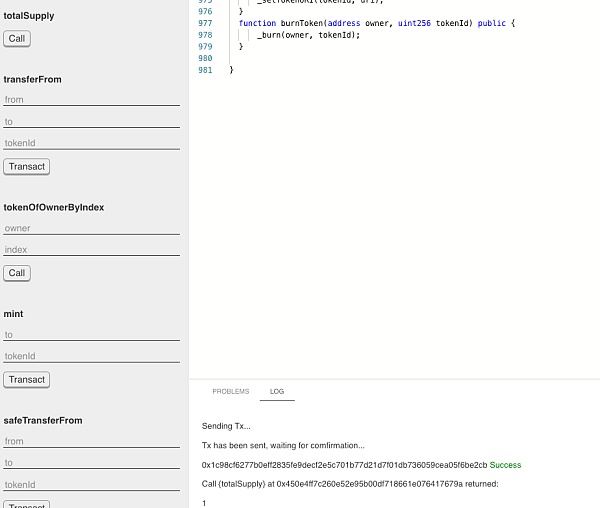The image size is (600, 508).
Task: Click line number 977 in the gutter
Action: (x=205, y=23)
